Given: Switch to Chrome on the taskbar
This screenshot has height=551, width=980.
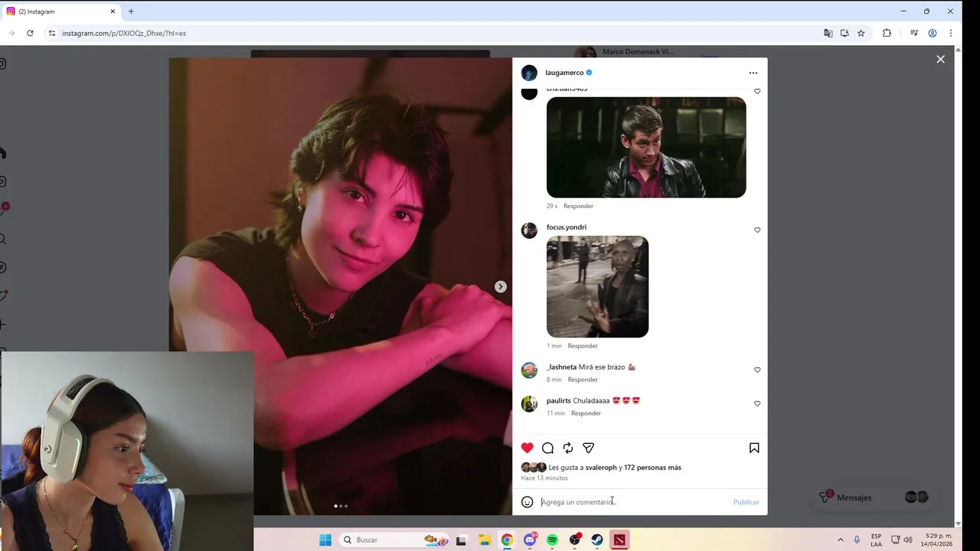Looking at the screenshot, I should 507,540.
